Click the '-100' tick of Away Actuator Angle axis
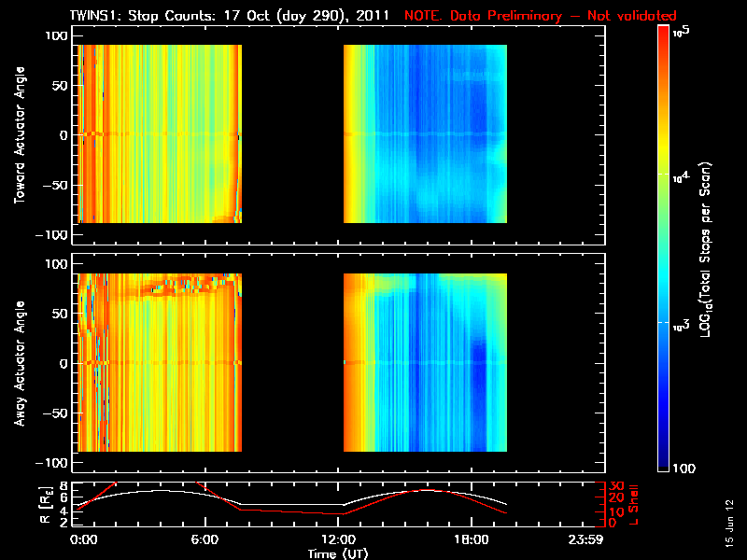Viewport: 747px width, 560px height. click(51, 463)
